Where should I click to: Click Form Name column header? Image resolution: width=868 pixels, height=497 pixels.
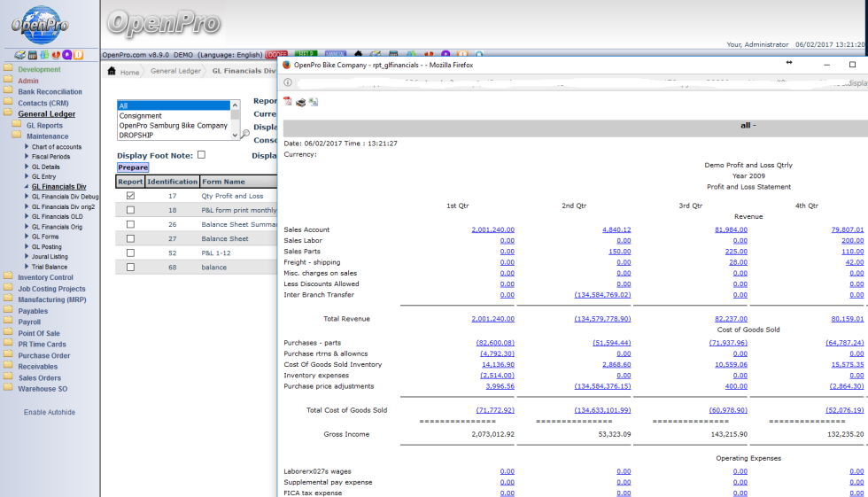[x=238, y=182]
